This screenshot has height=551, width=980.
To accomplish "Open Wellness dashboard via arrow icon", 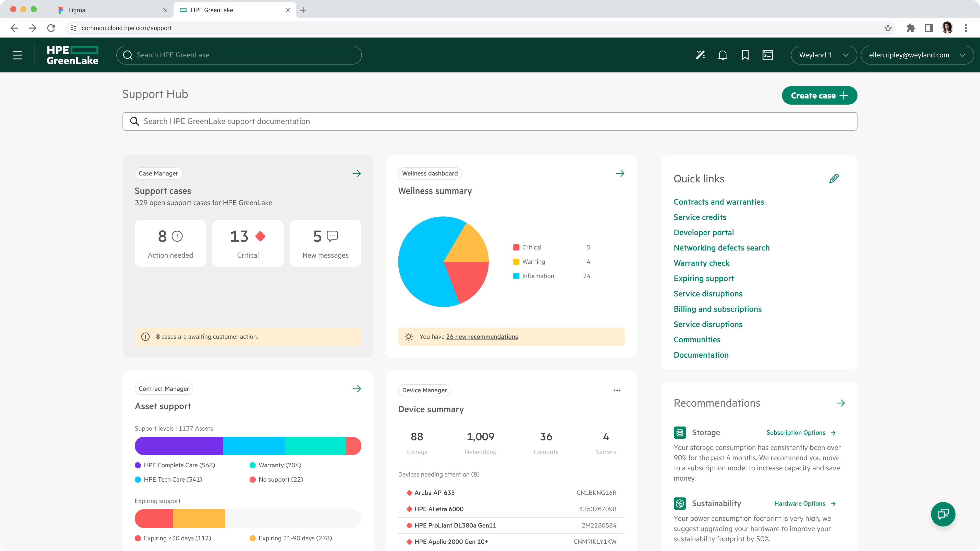I will coord(620,174).
